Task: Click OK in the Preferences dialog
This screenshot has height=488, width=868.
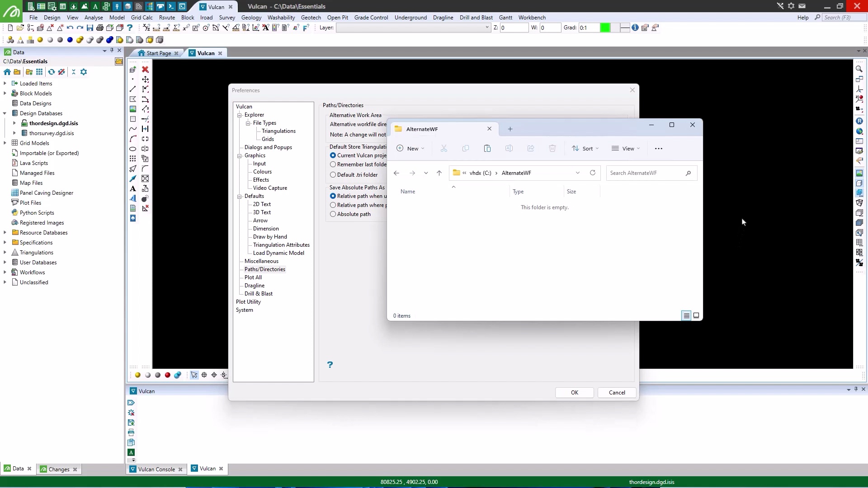Action: coord(575,393)
